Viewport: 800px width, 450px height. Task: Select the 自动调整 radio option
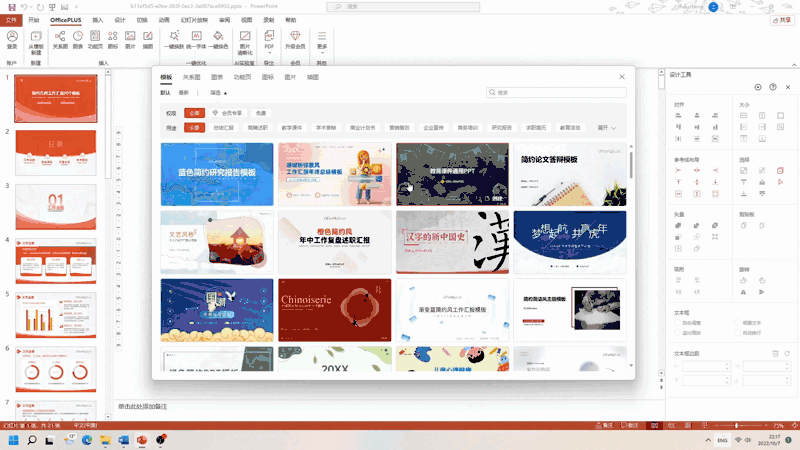click(688, 323)
